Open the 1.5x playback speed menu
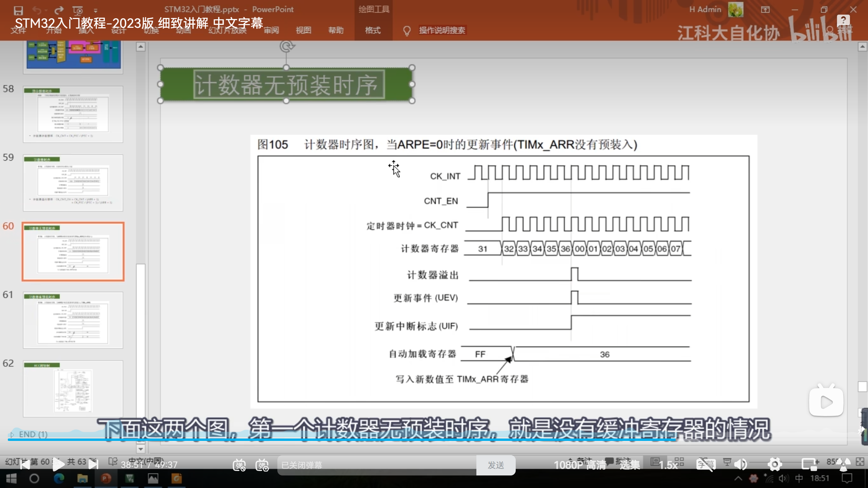 point(668,465)
